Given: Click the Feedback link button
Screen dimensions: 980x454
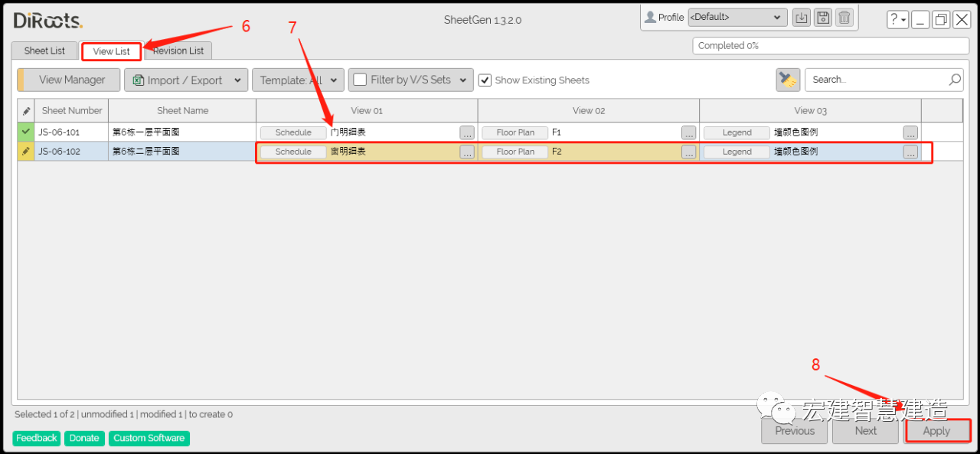Looking at the screenshot, I should [x=37, y=438].
